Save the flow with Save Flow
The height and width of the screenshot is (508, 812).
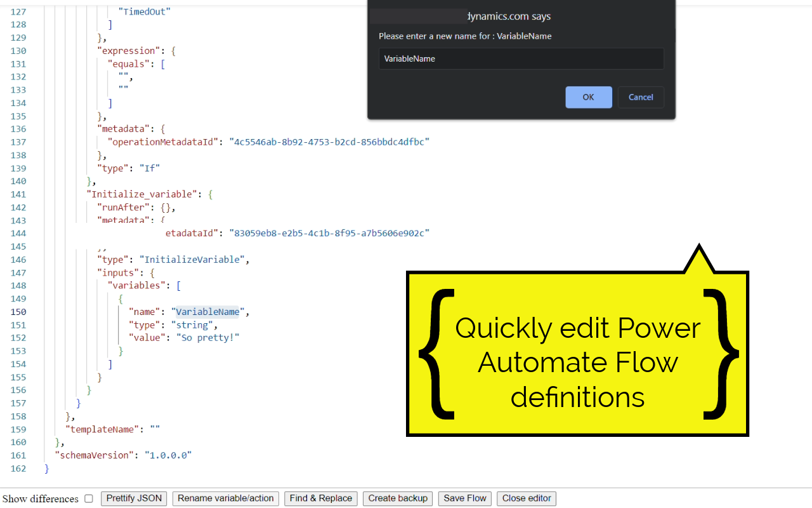click(464, 498)
